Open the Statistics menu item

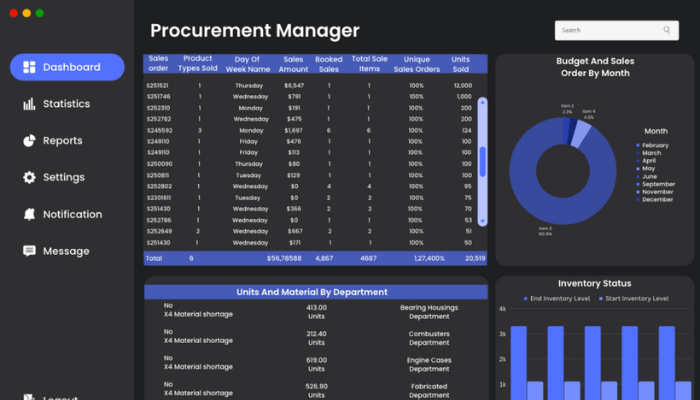click(66, 104)
